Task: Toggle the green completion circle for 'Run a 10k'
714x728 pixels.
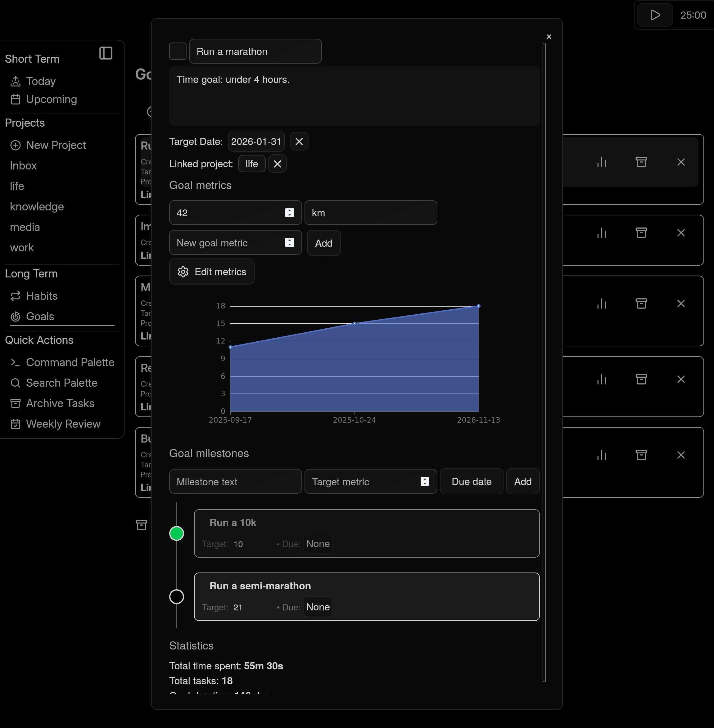Action: pos(177,533)
